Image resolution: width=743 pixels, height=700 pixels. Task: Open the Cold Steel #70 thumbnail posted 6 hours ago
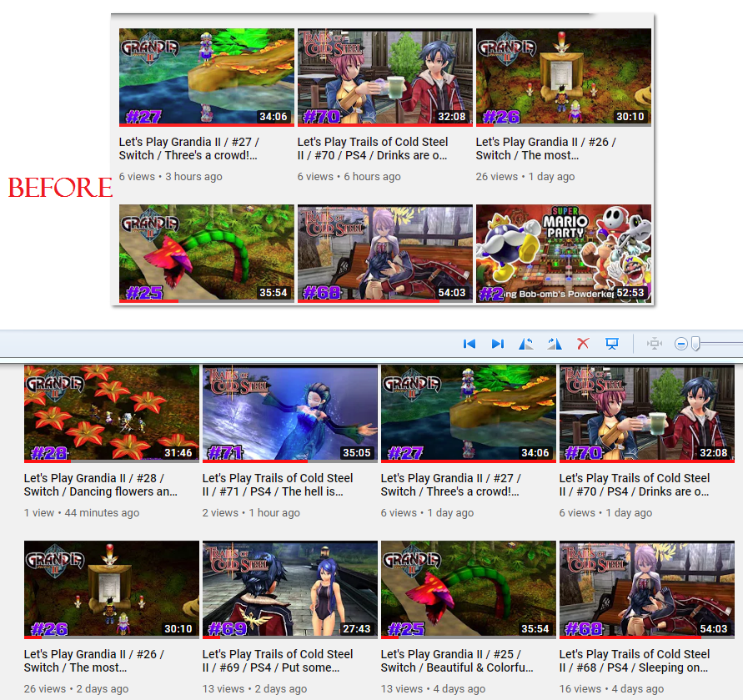tap(384, 78)
